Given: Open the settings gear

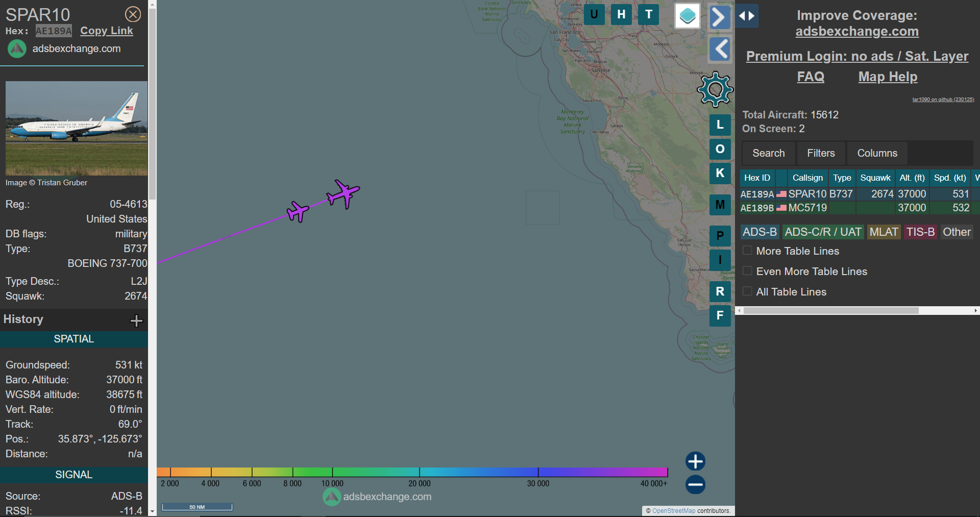Looking at the screenshot, I should pos(715,90).
